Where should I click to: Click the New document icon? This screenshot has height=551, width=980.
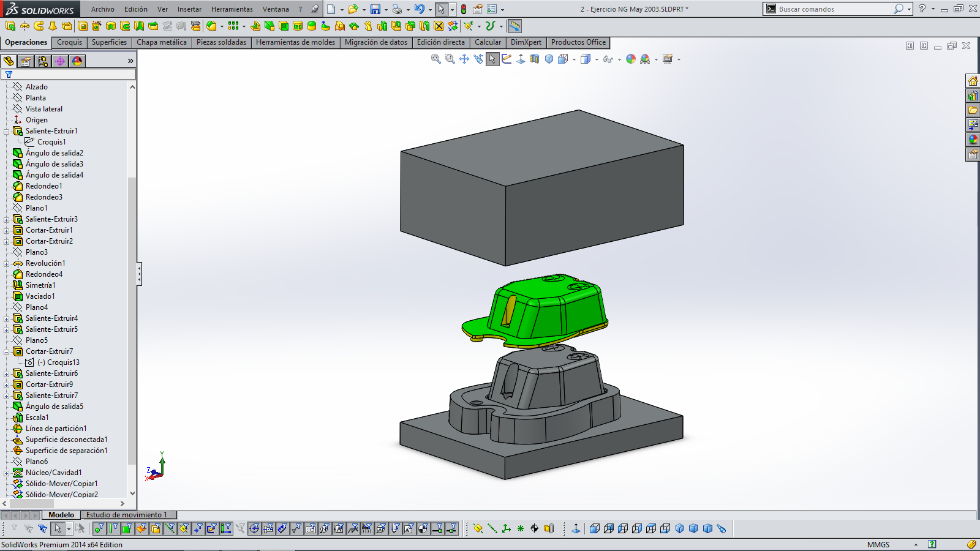click(x=331, y=9)
